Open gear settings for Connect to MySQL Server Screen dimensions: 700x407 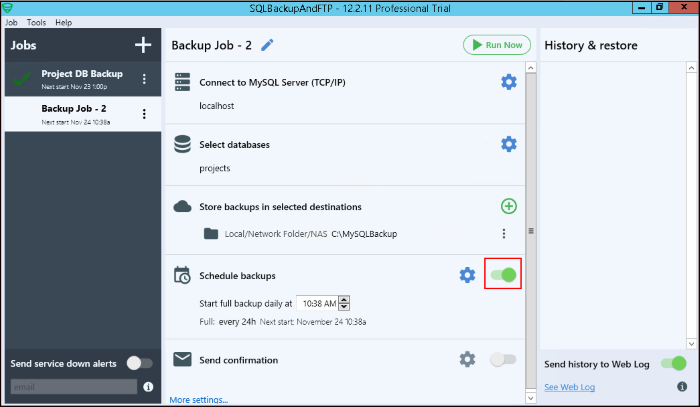(x=509, y=81)
